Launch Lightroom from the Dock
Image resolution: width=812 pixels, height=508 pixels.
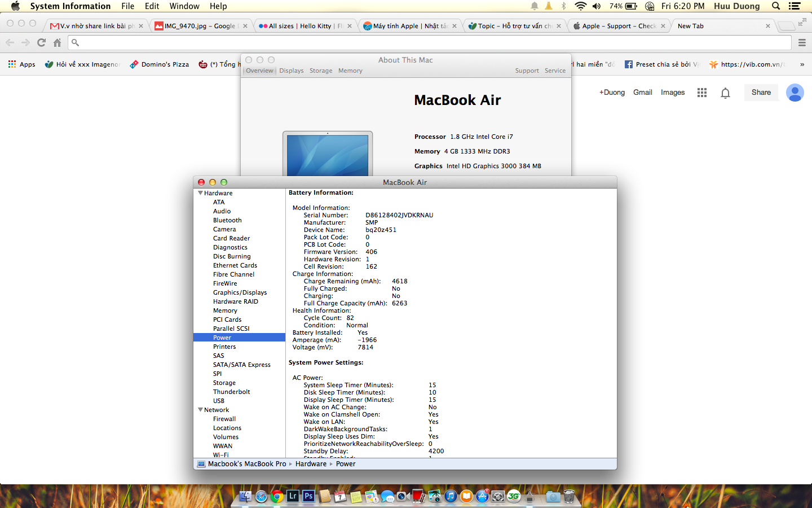click(292, 496)
